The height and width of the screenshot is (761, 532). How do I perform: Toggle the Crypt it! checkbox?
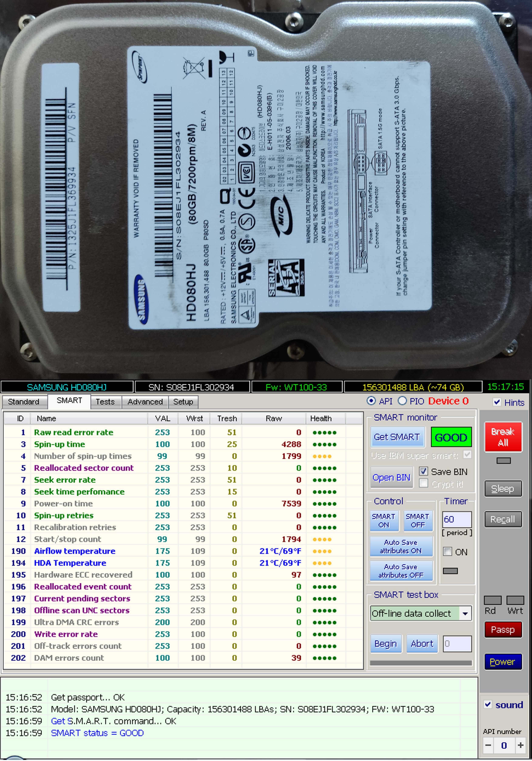click(x=423, y=483)
